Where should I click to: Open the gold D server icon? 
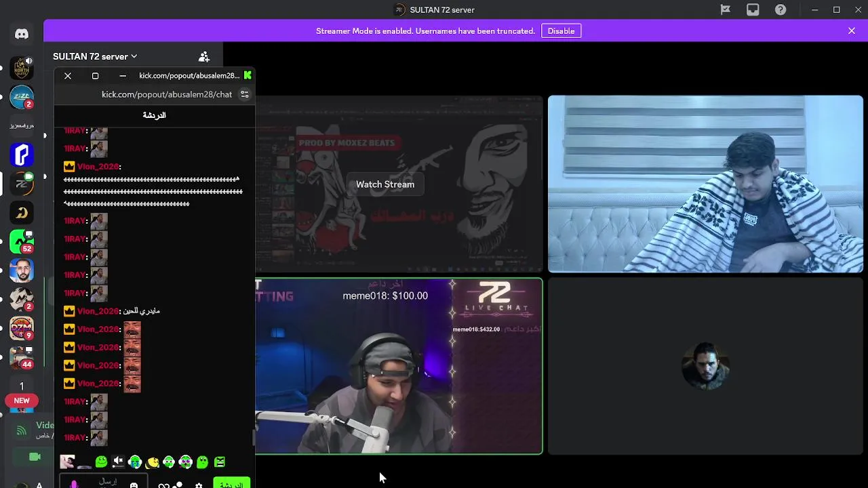[x=22, y=213]
